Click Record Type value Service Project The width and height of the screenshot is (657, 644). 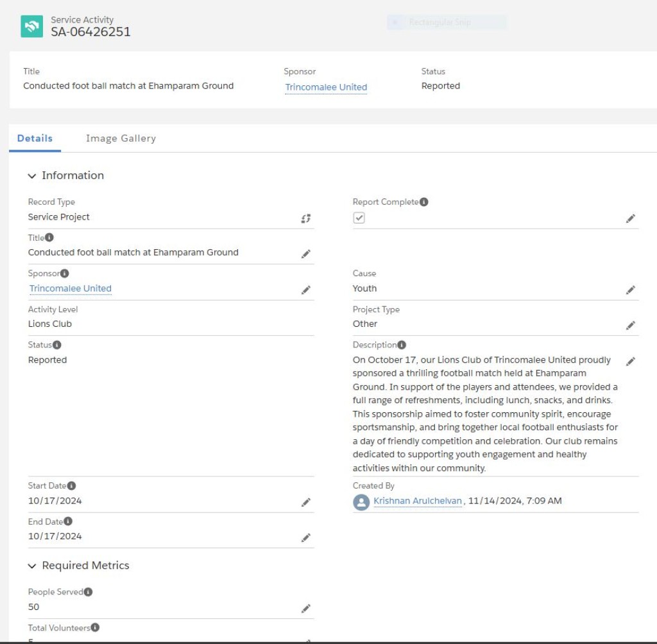click(58, 217)
